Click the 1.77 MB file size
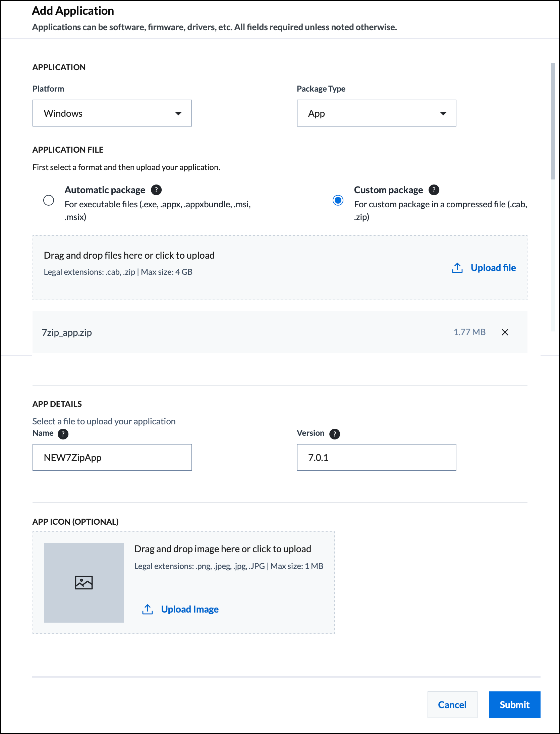Image resolution: width=560 pixels, height=734 pixels. point(469,332)
